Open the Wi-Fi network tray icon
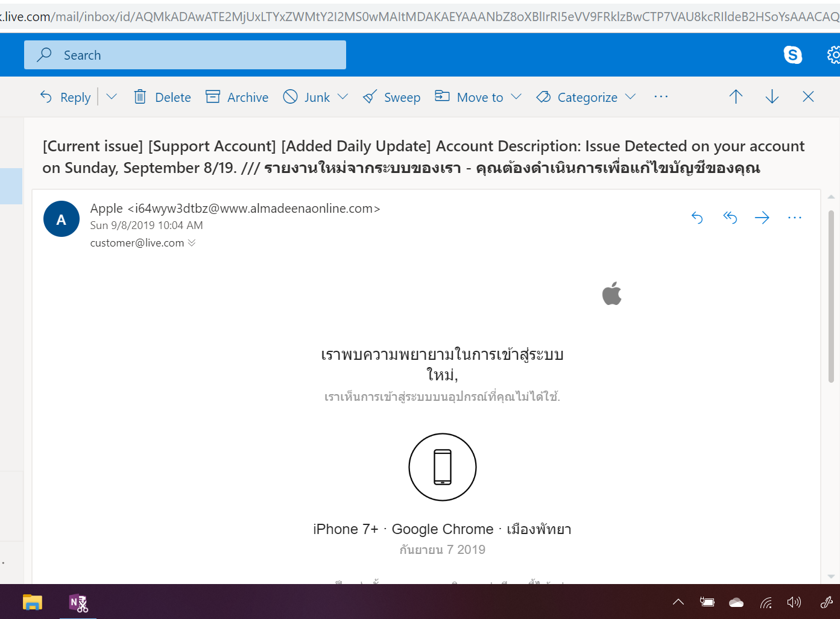This screenshot has width=840, height=619. pyautogui.click(x=766, y=602)
